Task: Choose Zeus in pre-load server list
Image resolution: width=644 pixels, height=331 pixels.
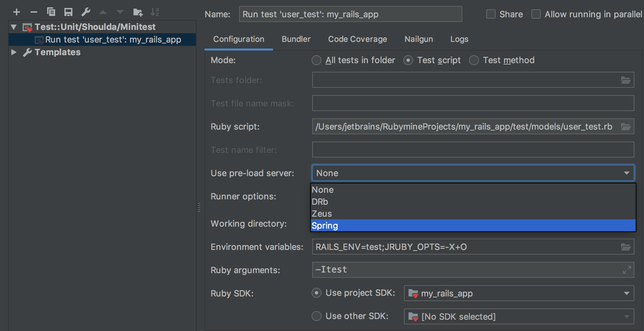Action: click(473, 214)
